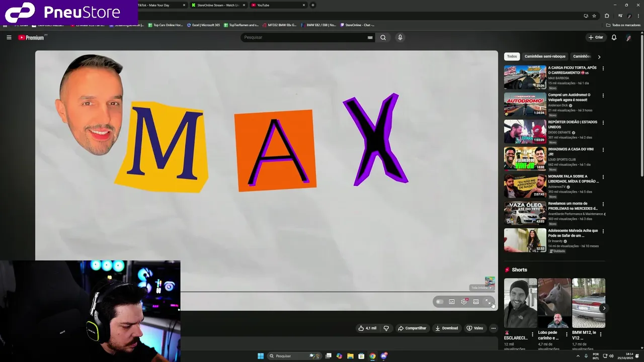Open options for INVADIMOS A CASA video
Viewport: 644px width, 362px height.
[603, 150]
